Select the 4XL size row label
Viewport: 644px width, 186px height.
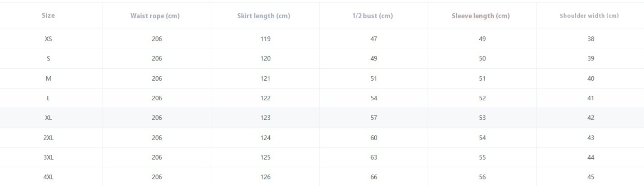coord(49,177)
